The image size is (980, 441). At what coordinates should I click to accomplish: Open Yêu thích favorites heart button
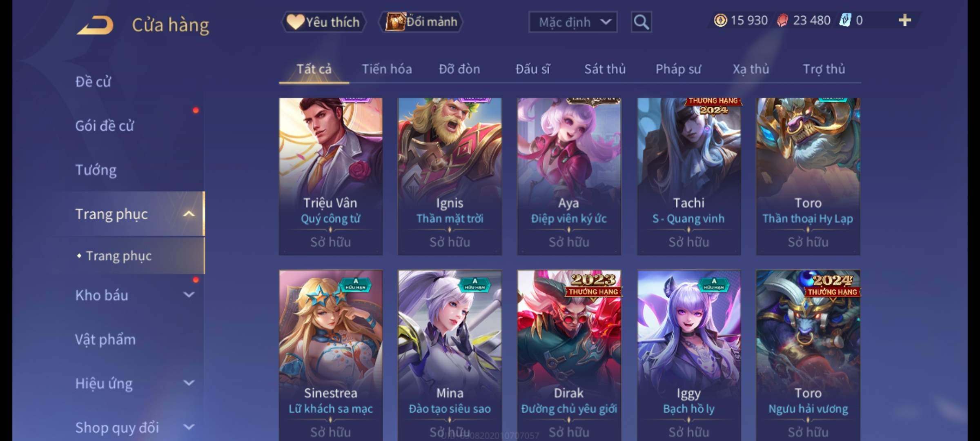point(323,22)
